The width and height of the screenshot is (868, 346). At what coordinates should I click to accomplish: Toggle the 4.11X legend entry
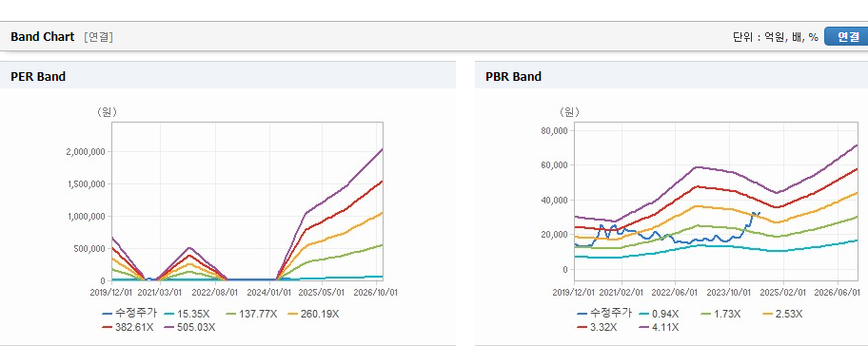click(659, 327)
